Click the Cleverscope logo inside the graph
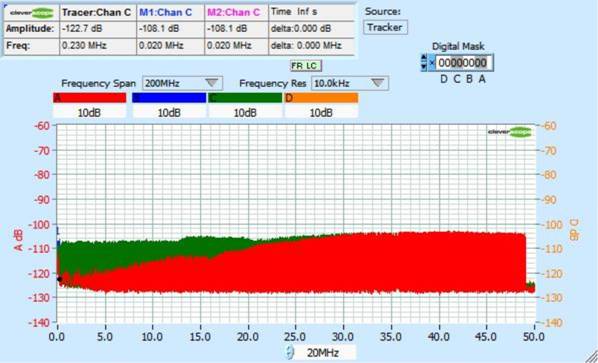The image size is (598, 363). [x=510, y=132]
